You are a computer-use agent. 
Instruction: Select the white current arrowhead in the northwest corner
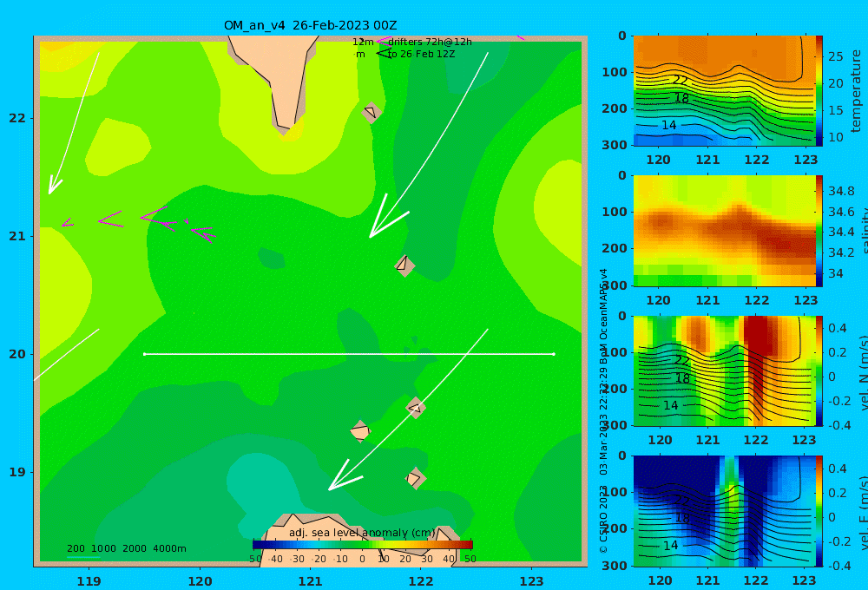(56, 186)
